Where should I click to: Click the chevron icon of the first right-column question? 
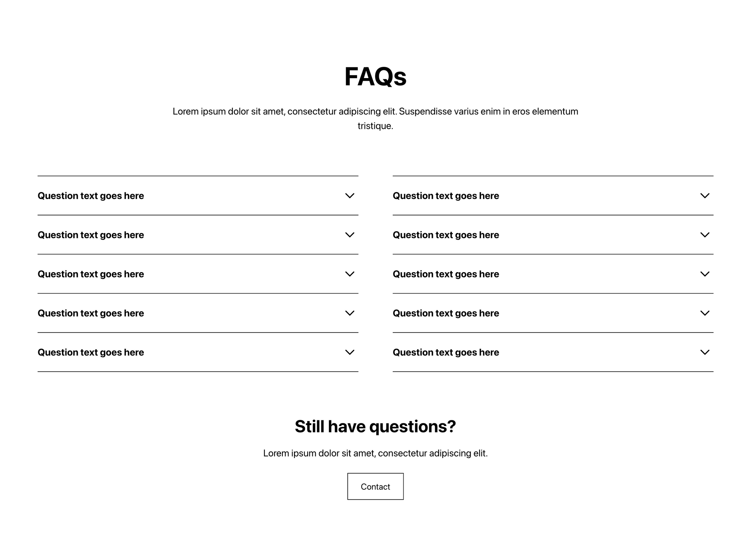[705, 196]
